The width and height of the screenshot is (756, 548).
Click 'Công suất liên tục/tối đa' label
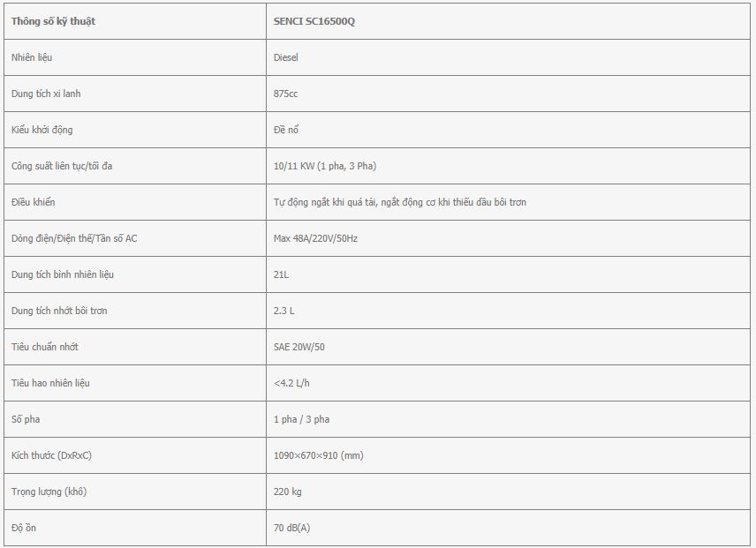pyautogui.click(x=62, y=166)
